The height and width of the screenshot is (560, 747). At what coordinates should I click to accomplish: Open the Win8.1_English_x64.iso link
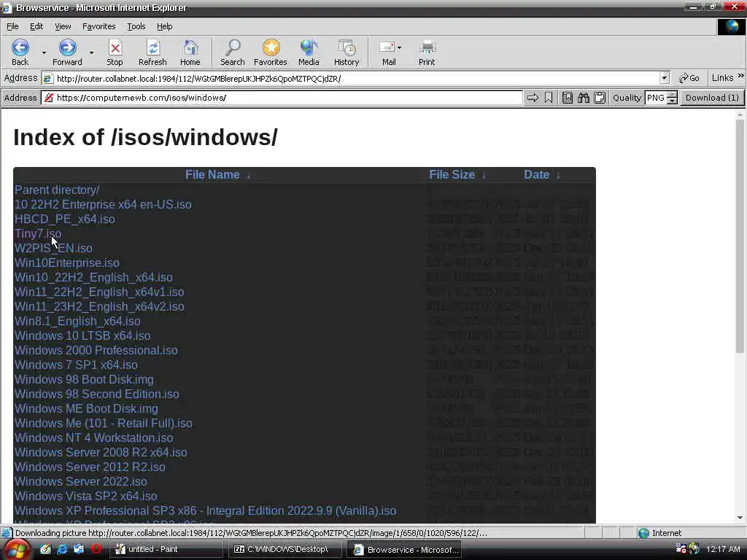77,321
